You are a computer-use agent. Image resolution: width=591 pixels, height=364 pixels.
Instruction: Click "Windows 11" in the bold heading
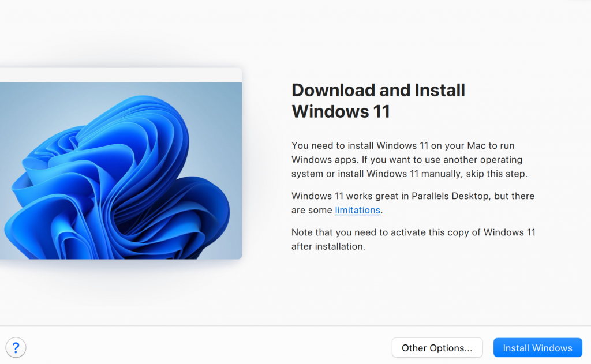click(x=341, y=111)
